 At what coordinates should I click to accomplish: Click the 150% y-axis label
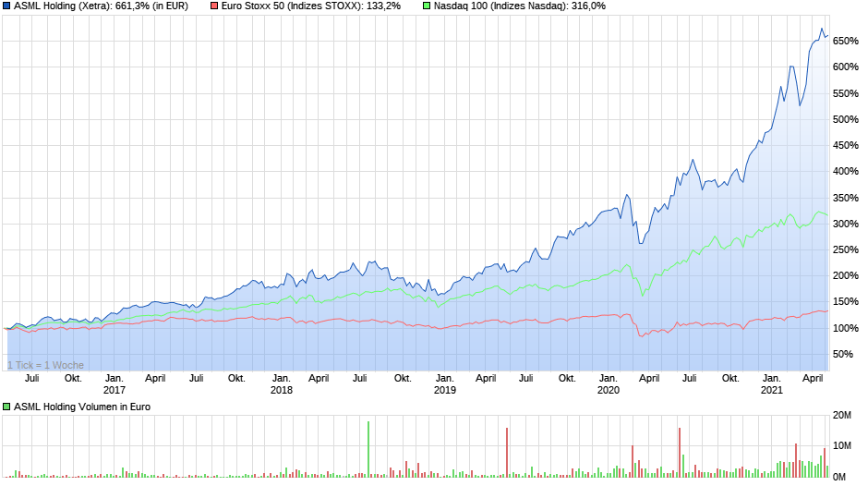tap(845, 302)
